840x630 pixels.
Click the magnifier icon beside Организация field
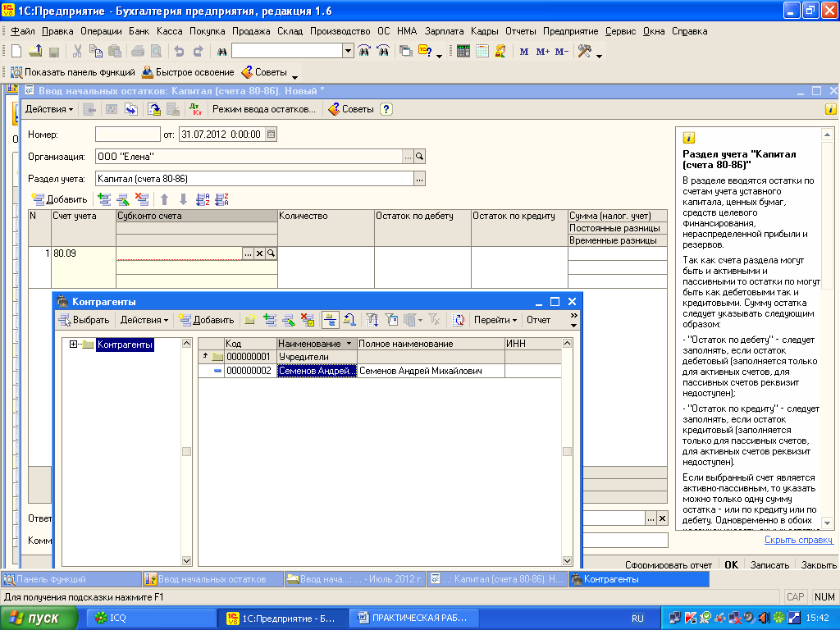[419, 157]
